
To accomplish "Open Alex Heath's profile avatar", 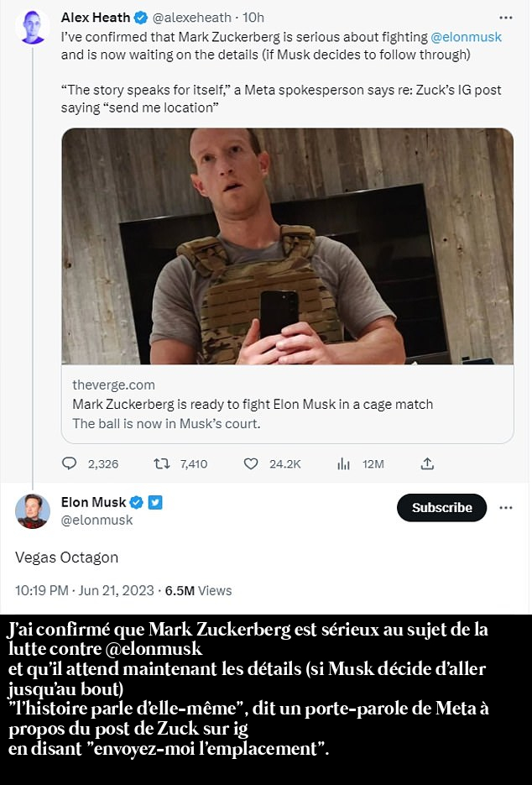I will pos(33,29).
